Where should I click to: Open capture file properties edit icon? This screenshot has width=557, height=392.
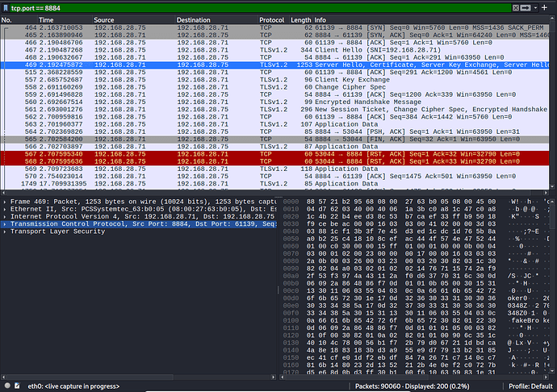pos(17,386)
